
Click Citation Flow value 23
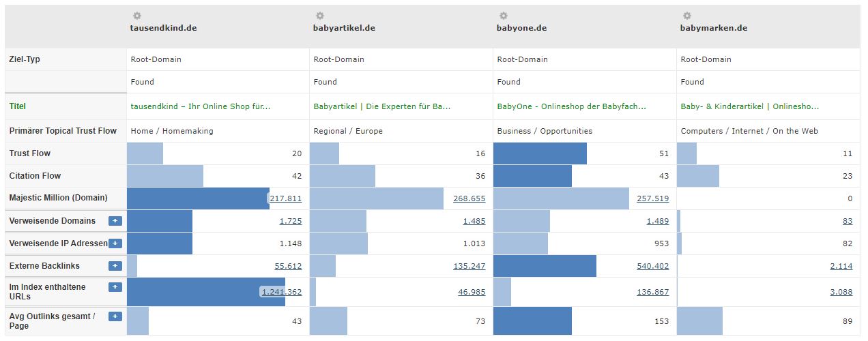(x=848, y=176)
